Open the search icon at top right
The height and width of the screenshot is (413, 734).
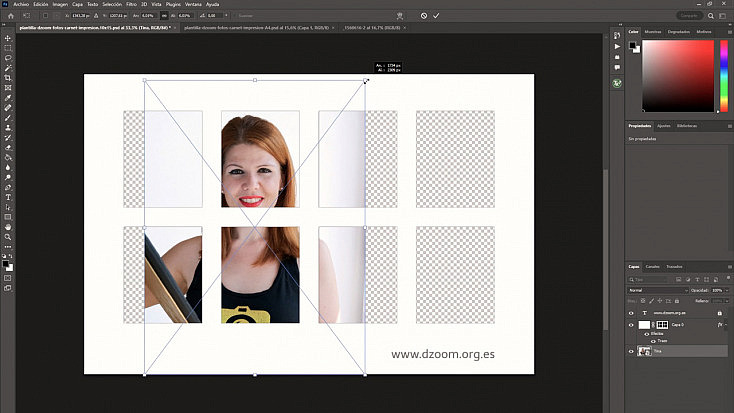click(711, 15)
